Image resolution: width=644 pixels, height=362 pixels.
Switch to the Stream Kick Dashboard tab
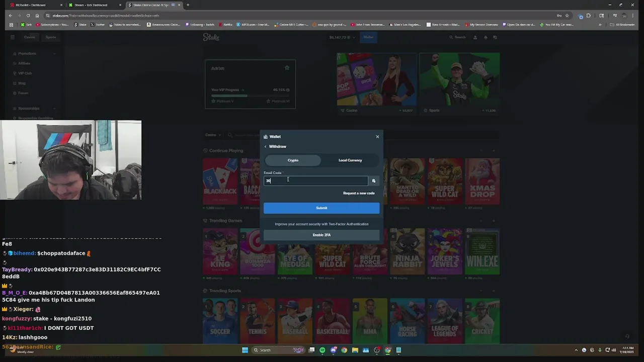95,5
